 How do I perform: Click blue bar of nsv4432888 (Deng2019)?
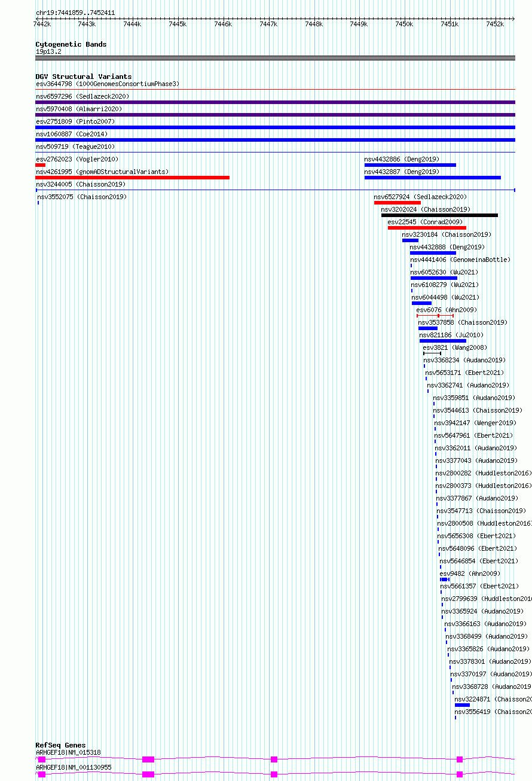pos(433,253)
